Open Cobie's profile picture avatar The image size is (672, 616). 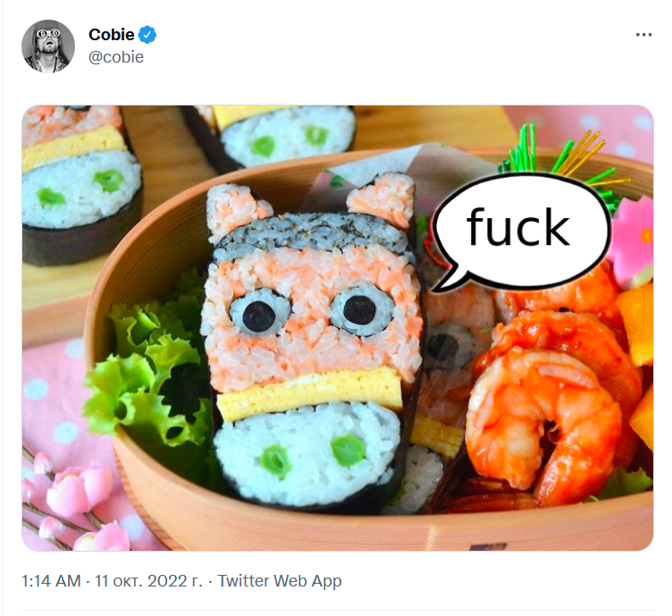[x=48, y=46]
